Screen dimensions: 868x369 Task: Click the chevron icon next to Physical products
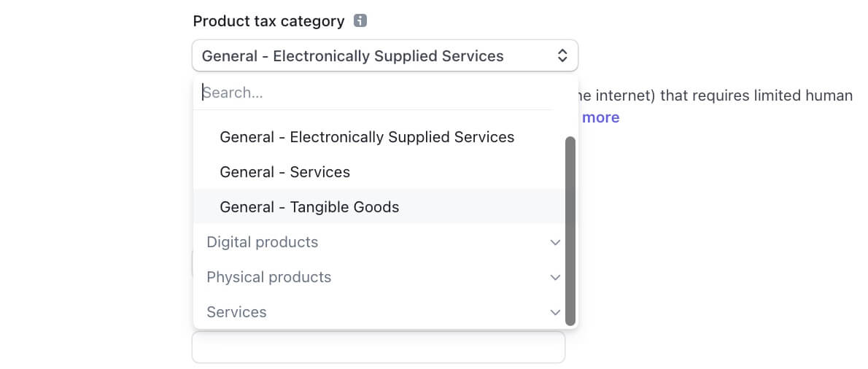click(555, 277)
